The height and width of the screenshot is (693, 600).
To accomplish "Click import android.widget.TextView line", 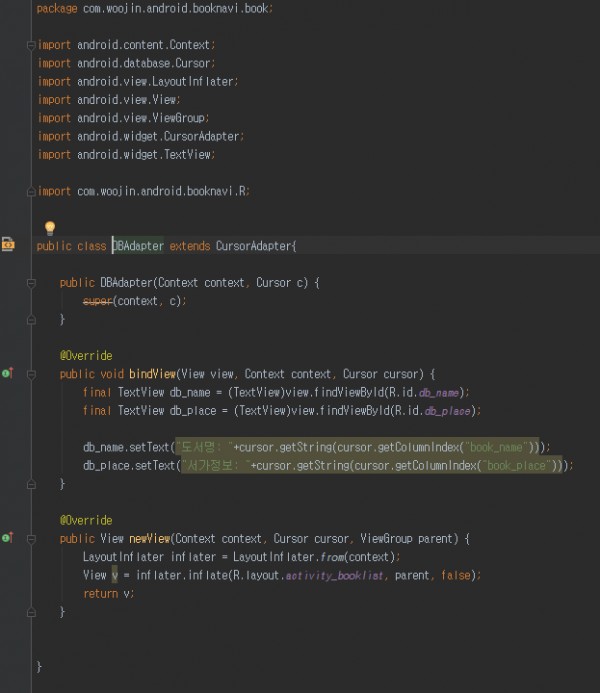I will 126,155.
